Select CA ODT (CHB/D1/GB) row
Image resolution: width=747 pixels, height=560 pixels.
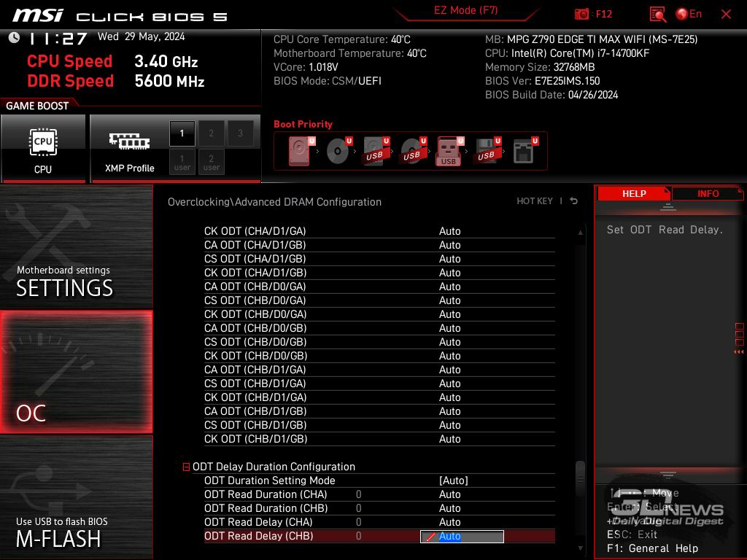(x=379, y=411)
